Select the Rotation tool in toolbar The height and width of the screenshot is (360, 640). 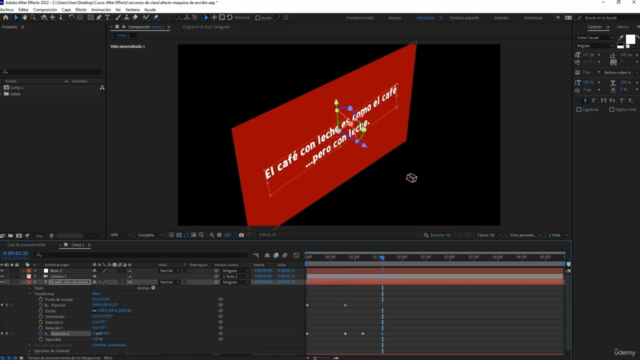(71, 18)
